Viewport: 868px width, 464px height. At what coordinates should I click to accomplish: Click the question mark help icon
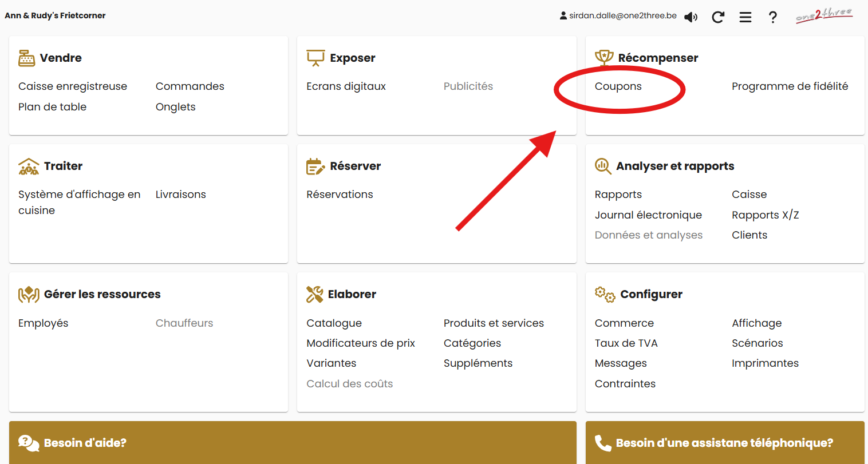772,17
